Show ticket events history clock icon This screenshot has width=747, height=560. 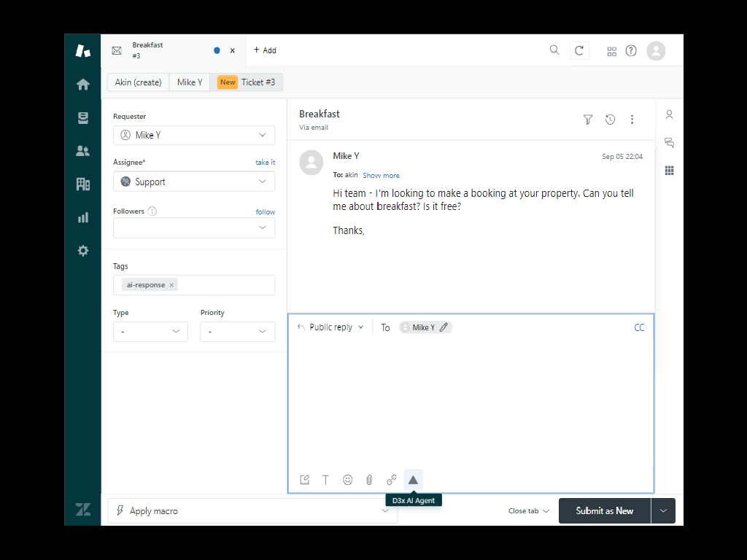[x=611, y=120]
